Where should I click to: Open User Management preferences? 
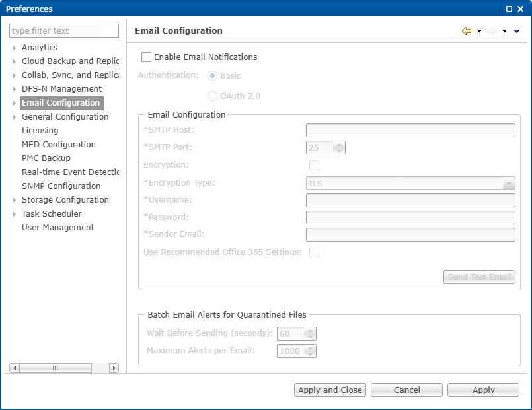58,228
